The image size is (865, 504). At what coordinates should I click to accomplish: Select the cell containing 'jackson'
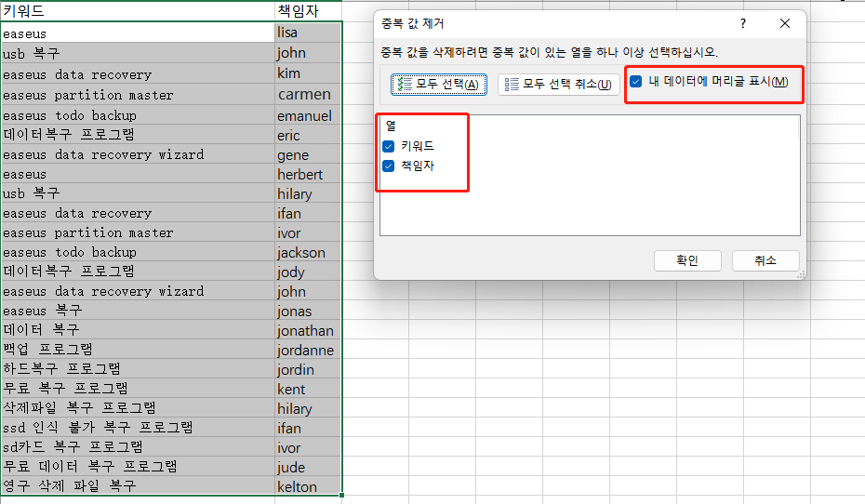coord(309,252)
